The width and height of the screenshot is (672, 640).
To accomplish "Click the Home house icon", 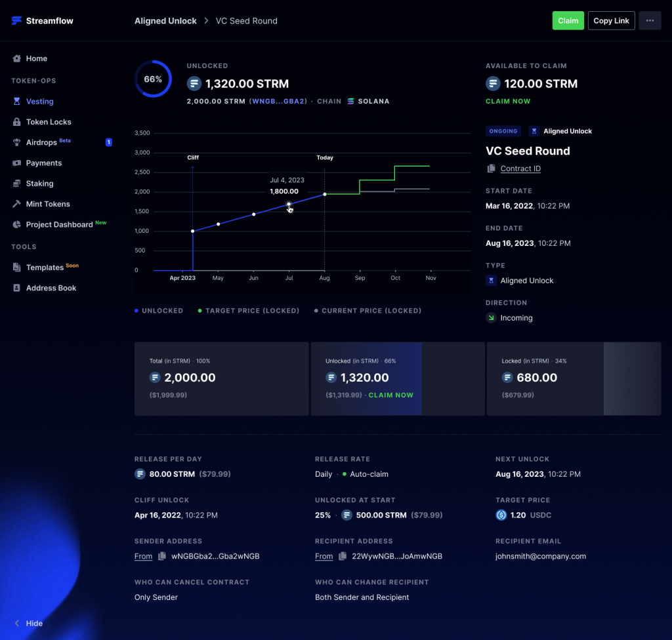I will click(16, 58).
